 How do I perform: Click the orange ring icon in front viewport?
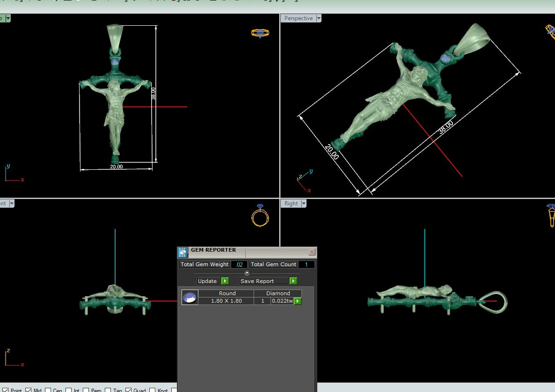pyautogui.click(x=260, y=216)
